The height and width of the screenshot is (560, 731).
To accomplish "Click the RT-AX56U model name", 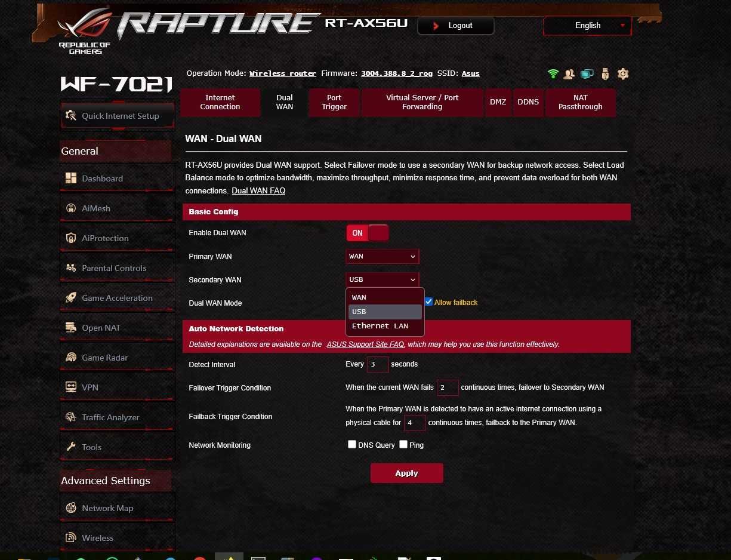I will (x=366, y=23).
